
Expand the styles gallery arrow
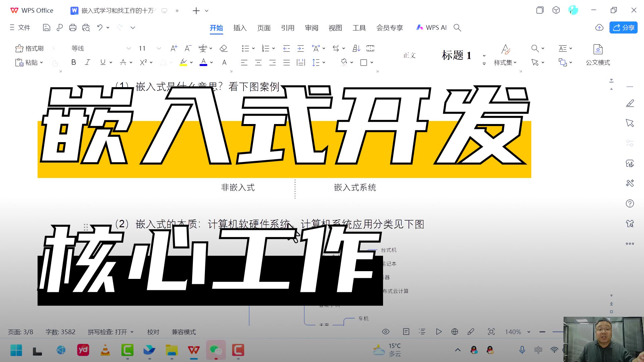point(484,63)
